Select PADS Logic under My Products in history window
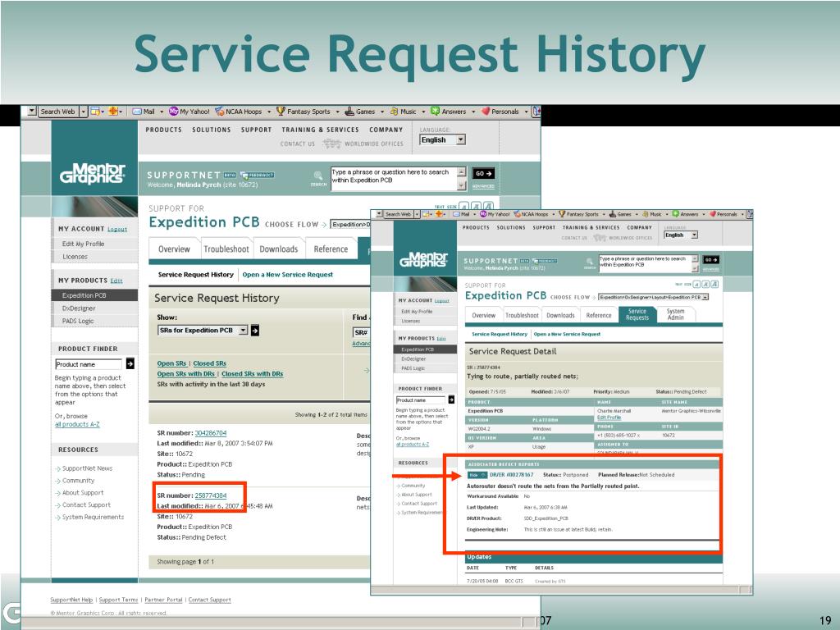Screen dimensions: 840x630 coord(78,321)
